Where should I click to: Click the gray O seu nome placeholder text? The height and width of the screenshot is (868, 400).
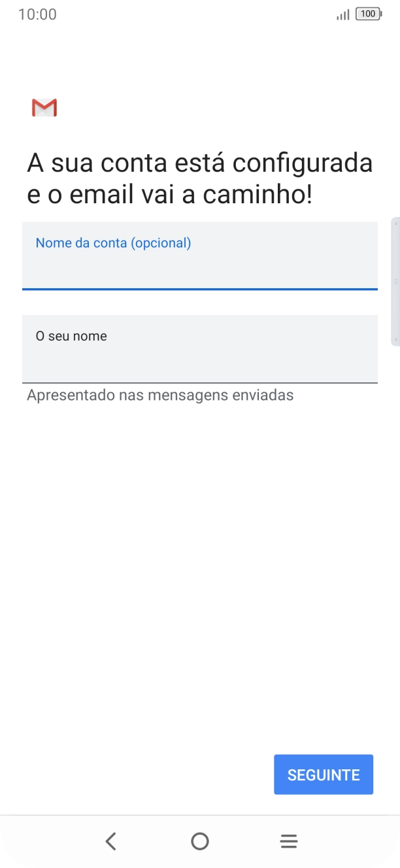tap(71, 335)
